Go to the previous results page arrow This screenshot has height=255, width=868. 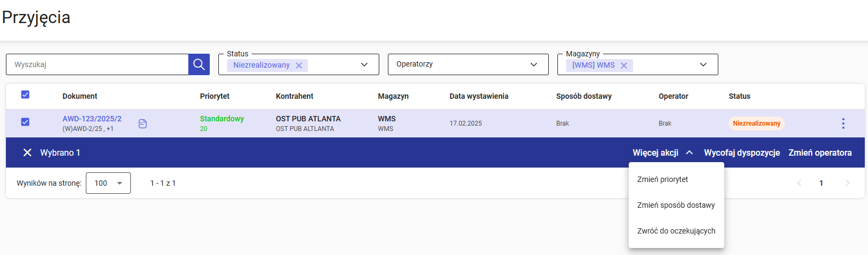[799, 183]
